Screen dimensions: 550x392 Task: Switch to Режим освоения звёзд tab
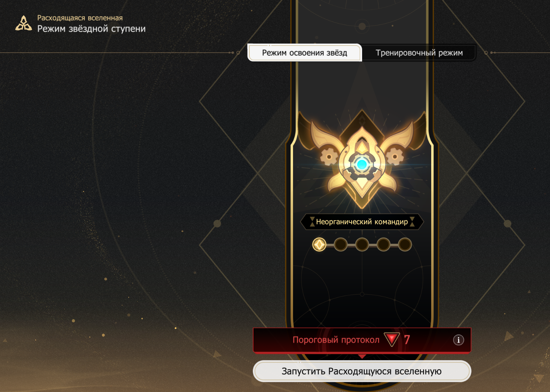305,53
